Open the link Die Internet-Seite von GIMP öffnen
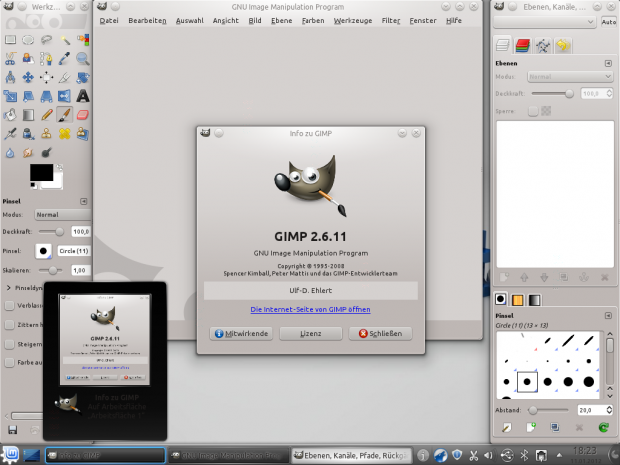The height and width of the screenshot is (465, 620). point(310,309)
